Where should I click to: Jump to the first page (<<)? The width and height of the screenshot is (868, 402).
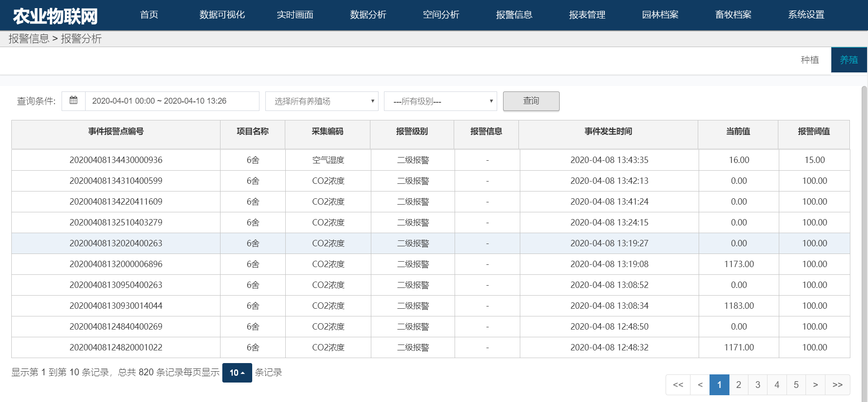coord(678,385)
